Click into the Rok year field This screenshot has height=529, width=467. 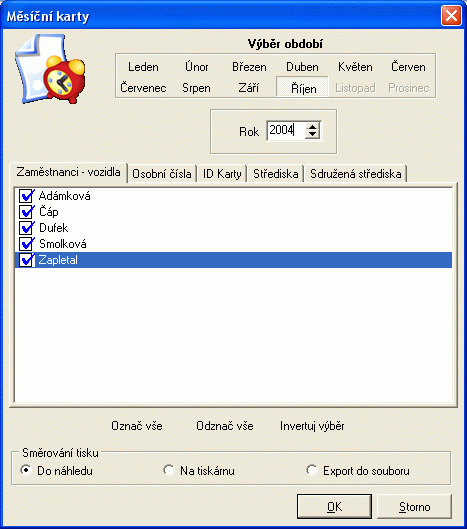(286, 130)
